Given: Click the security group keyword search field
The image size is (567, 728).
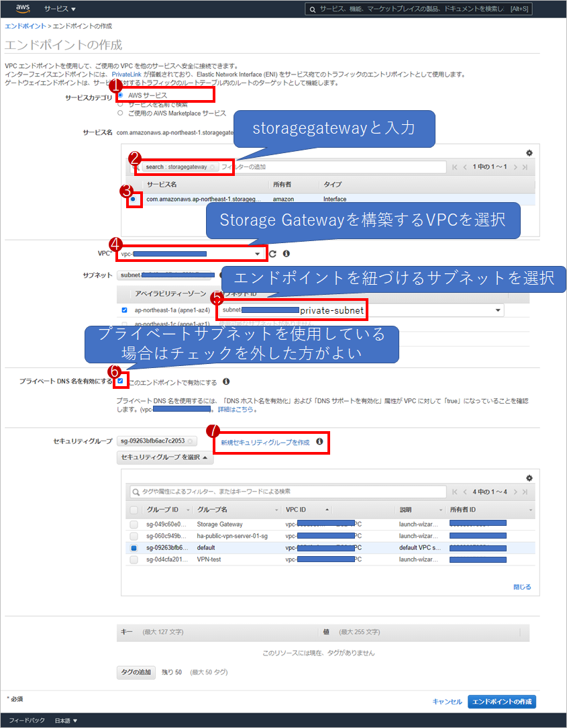Looking at the screenshot, I should [x=288, y=492].
